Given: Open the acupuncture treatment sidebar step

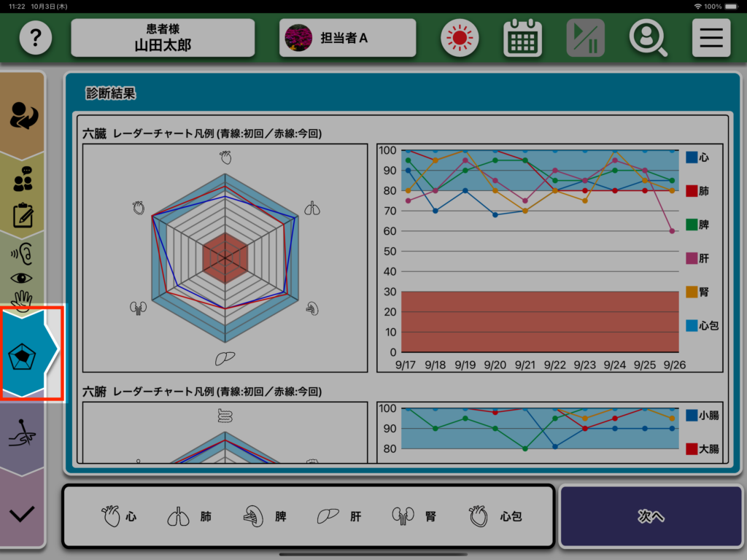Looking at the screenshot, I should 23,435.
